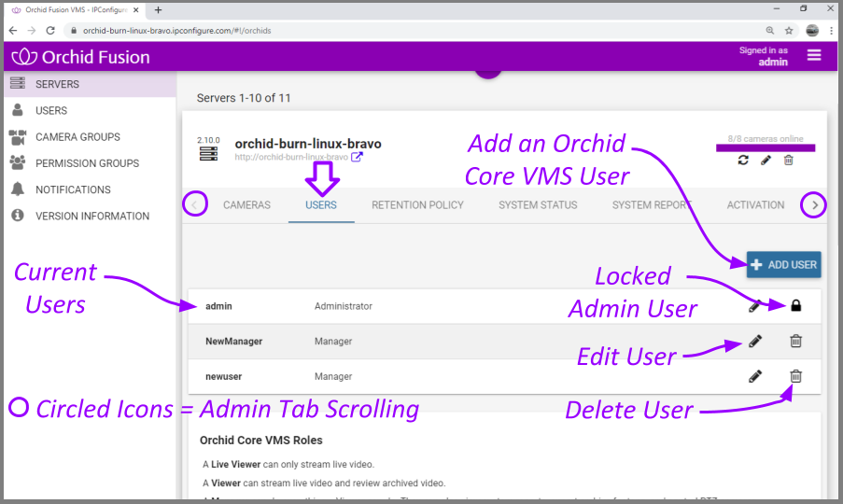Click the 8/8 cameras online status bar
Image resolution: width=843 pixels, height=504 pixels.
click(x=766, y=147)
